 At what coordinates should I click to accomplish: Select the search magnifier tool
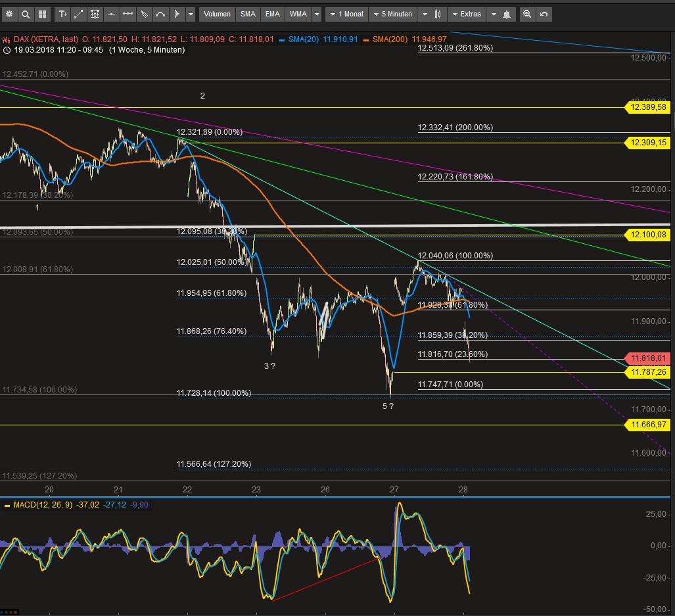[26, 14]
